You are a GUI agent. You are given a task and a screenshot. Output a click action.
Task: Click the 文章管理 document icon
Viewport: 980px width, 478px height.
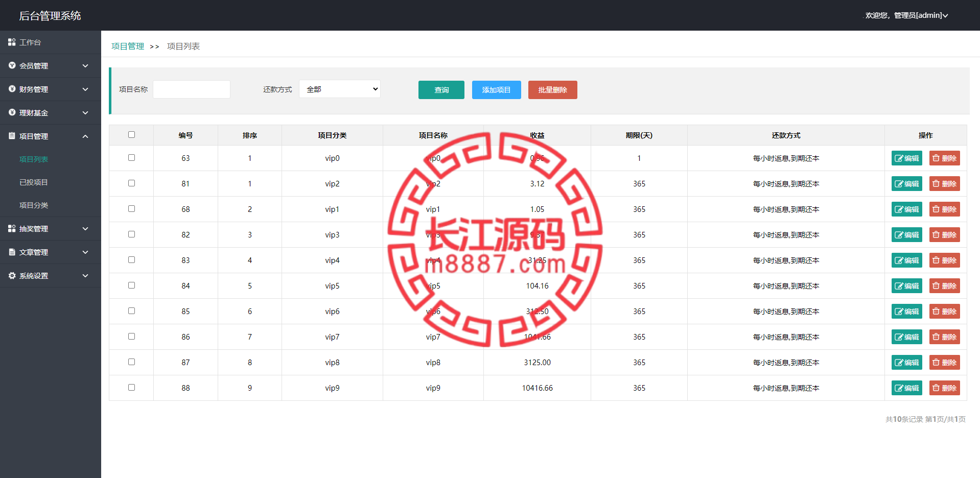(12, 252)
